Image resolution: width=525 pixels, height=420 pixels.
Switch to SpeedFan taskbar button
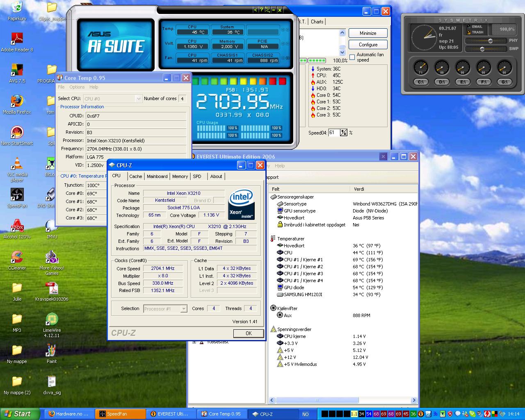120,414
